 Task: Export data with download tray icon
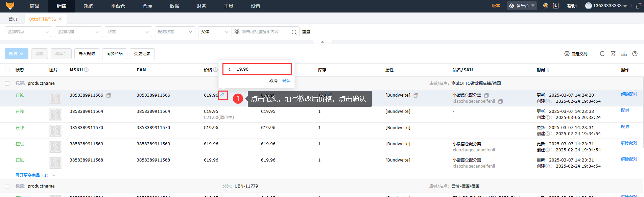(624, 54)
